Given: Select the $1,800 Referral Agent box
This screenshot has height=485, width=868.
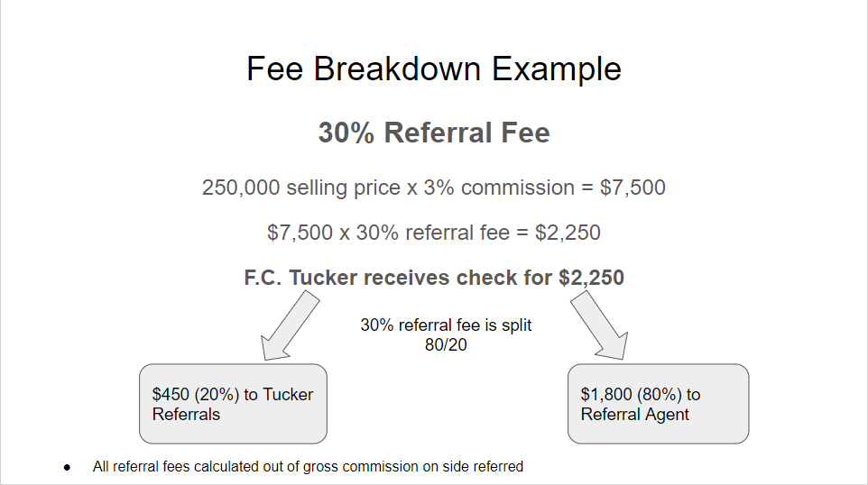Looking at the screenshot, I should [658, 404].
